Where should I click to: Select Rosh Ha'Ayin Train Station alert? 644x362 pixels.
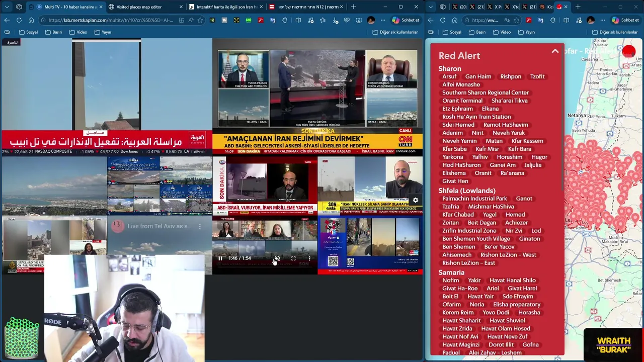[476, 117]
